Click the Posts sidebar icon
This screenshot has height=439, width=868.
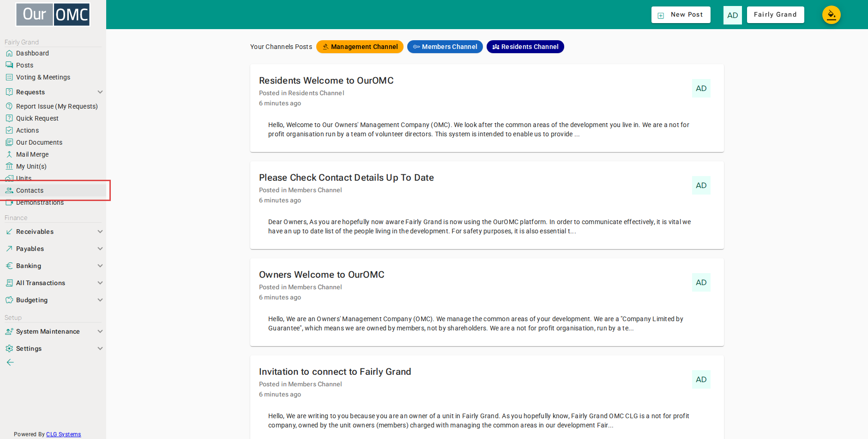click(x=9, y=65)
